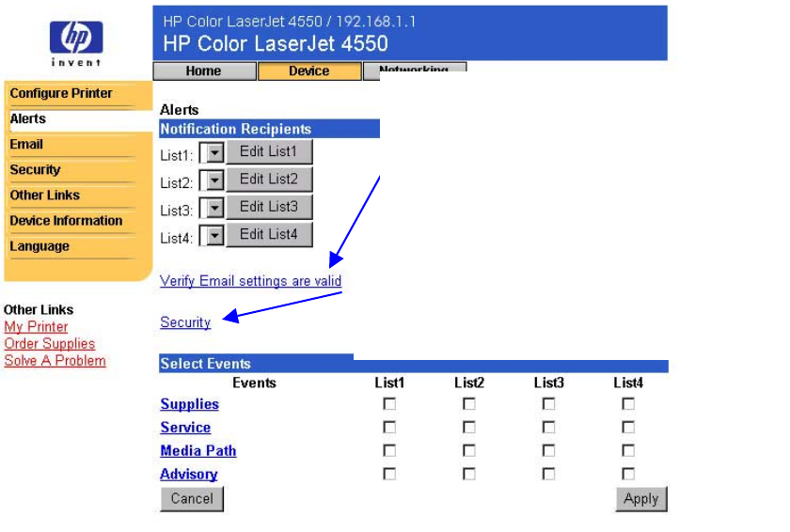
Task: Check Advisory for List1
Action: pos(389,474)
